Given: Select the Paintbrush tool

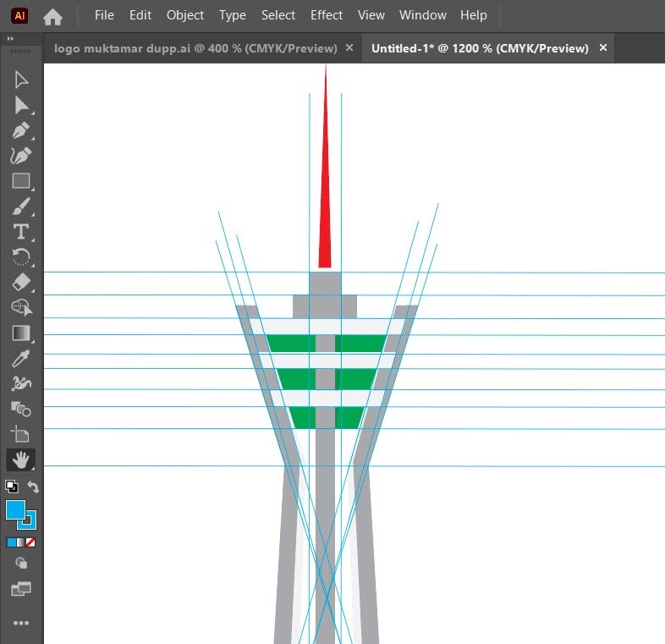Looking at the screenshot, I should pyautogui.click(x=21, y=206).
